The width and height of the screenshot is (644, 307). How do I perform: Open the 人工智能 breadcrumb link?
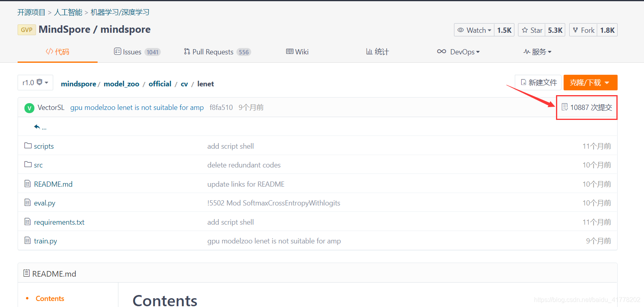68,12
